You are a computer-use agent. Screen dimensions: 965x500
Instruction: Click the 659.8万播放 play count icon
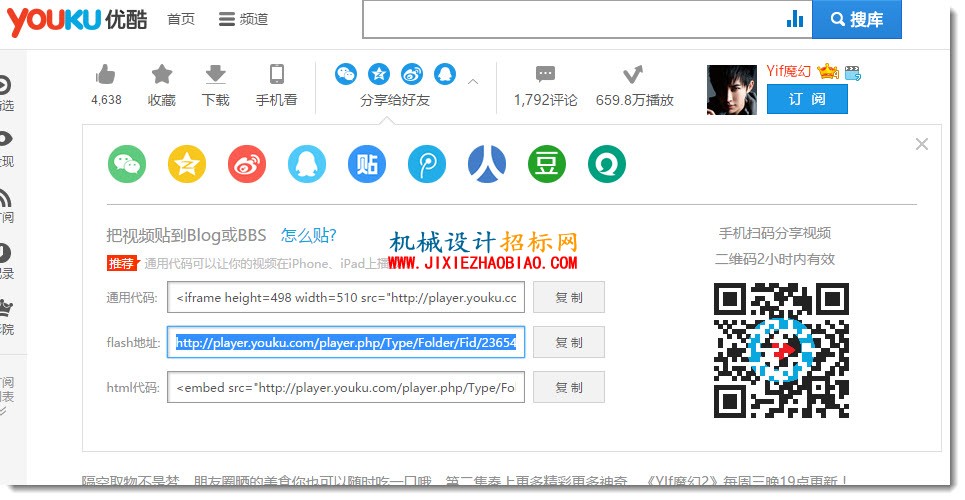coord(633,75)
